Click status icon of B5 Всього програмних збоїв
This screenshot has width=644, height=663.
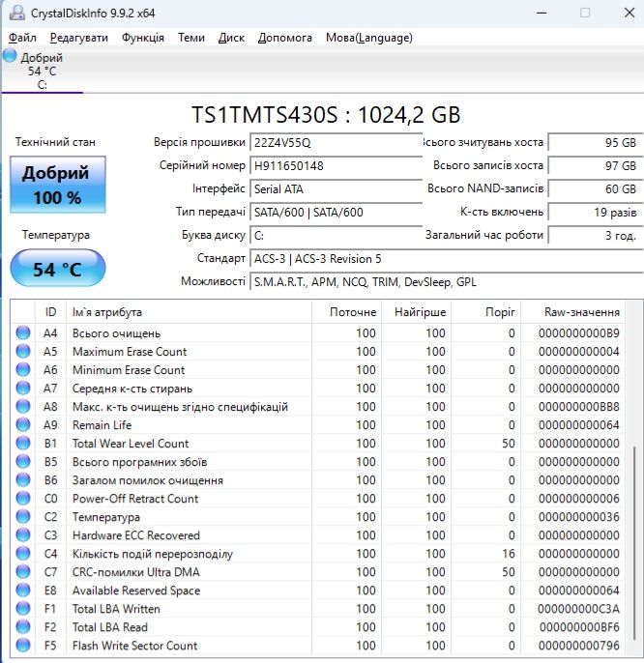click(23, 461)
